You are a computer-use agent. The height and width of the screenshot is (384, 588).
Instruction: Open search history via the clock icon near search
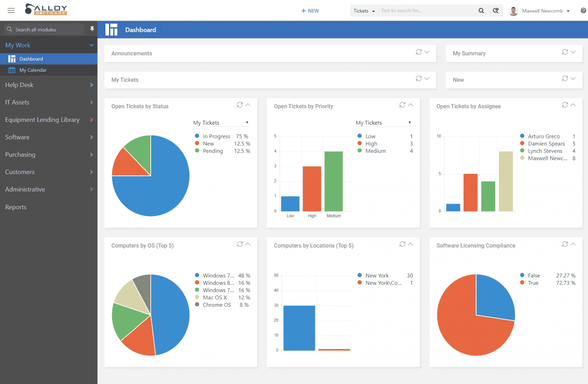[496, 11]
